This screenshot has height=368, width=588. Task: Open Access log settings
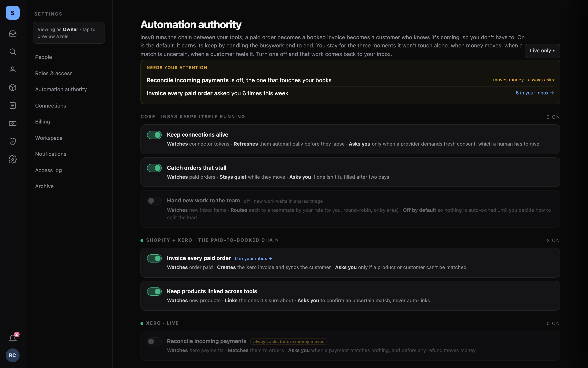tap(48, 170)
